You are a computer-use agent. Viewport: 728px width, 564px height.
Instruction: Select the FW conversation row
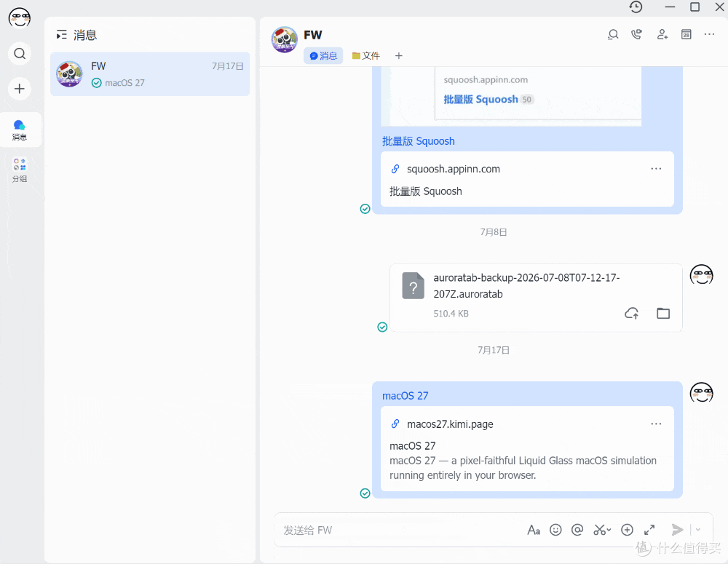pos(150,74)
